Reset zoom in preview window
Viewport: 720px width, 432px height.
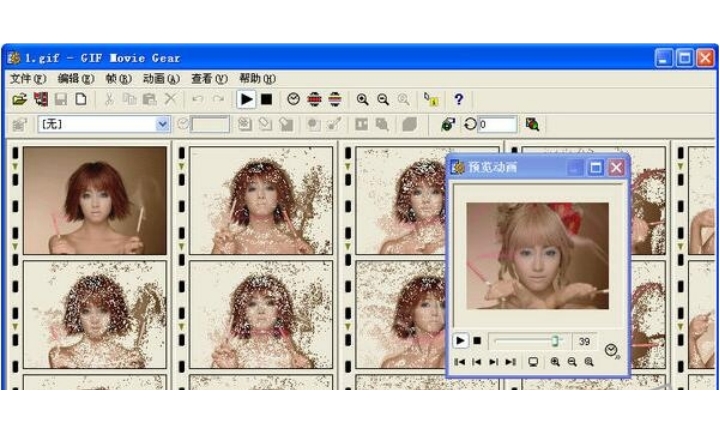click(x=589, y=362)
